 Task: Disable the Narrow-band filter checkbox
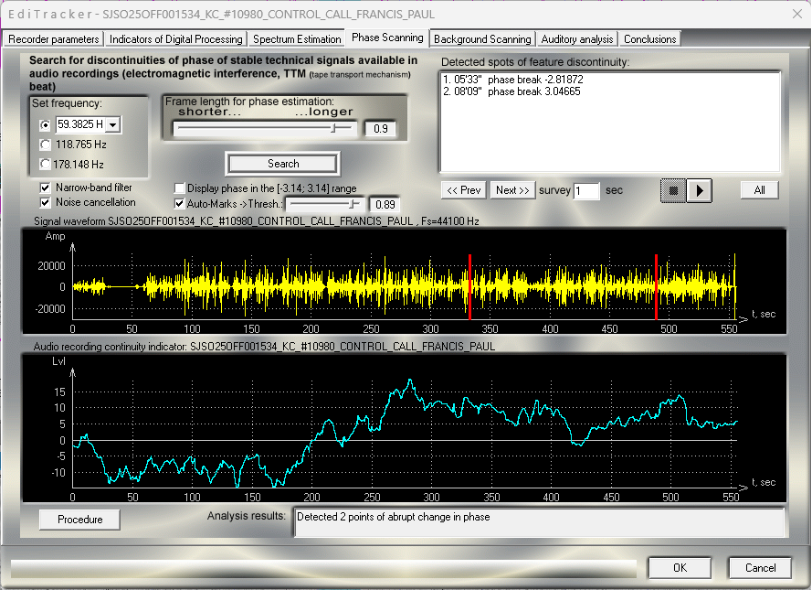(45, 187)
